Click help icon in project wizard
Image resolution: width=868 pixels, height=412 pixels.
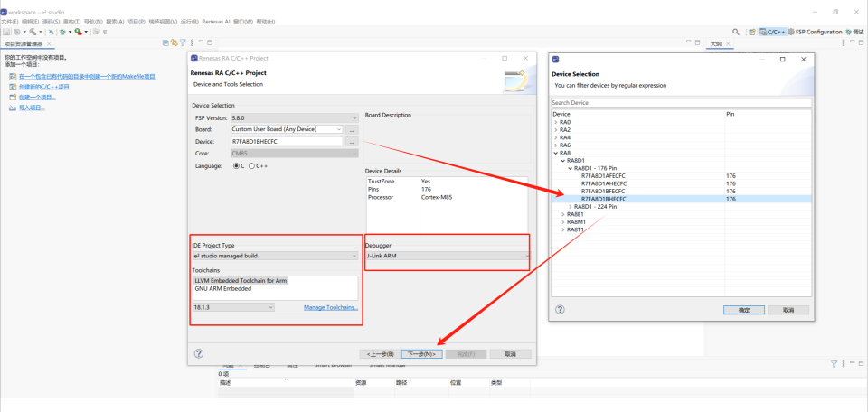click(199, 354)
